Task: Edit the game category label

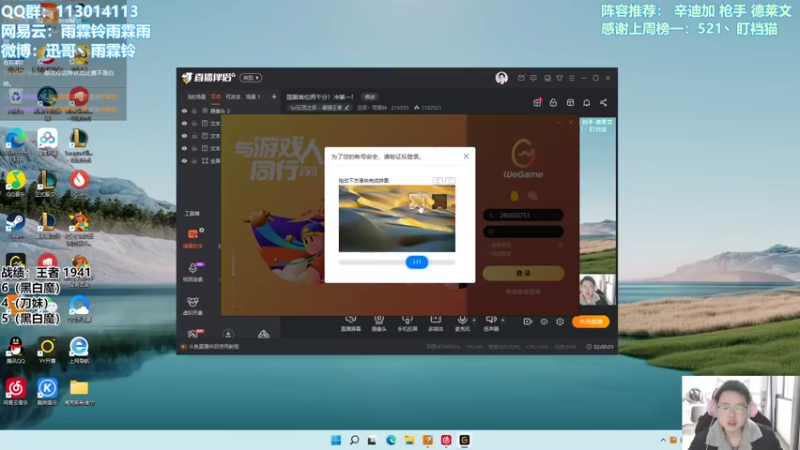Action: [320, 108]
